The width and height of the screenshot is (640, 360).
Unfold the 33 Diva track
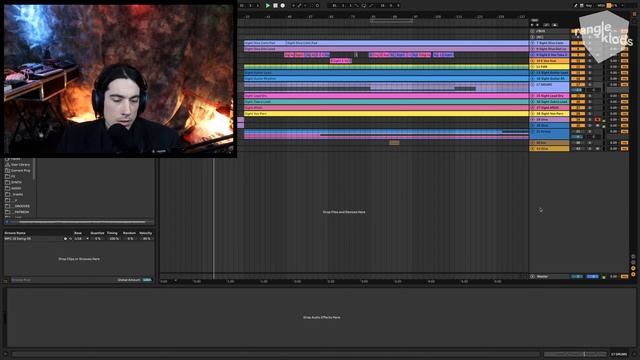click(x=532, y=149)
